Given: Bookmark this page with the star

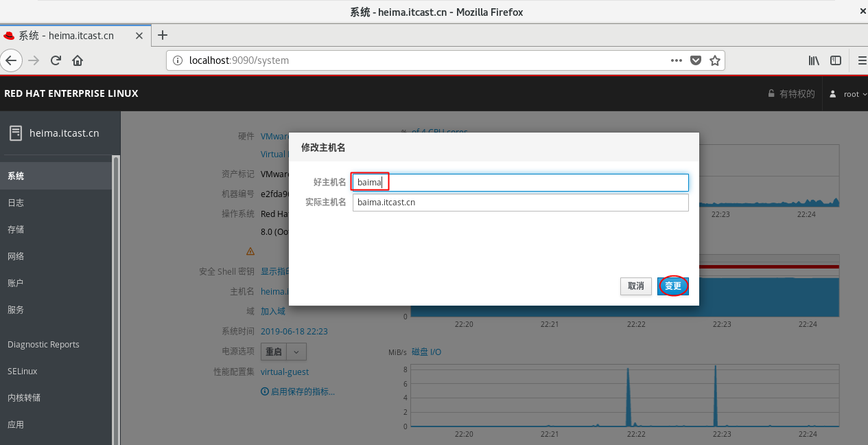Looking at the screenshot, I should [714, 60].
